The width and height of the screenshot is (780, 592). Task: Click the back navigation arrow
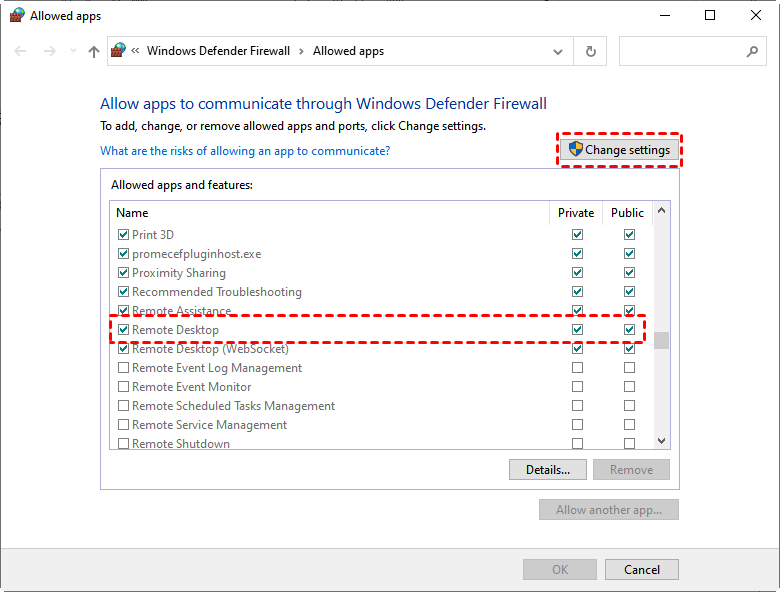20,51
